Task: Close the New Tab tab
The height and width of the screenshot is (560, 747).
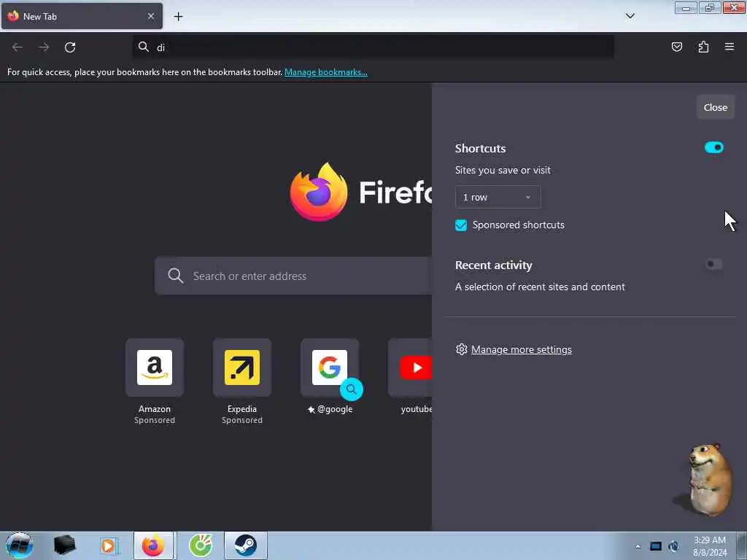Action: pos(151,16)
